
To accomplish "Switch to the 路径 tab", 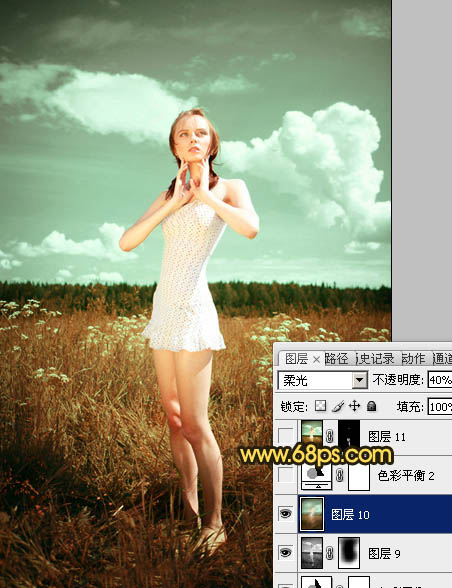I will click(x=336, y=359).
